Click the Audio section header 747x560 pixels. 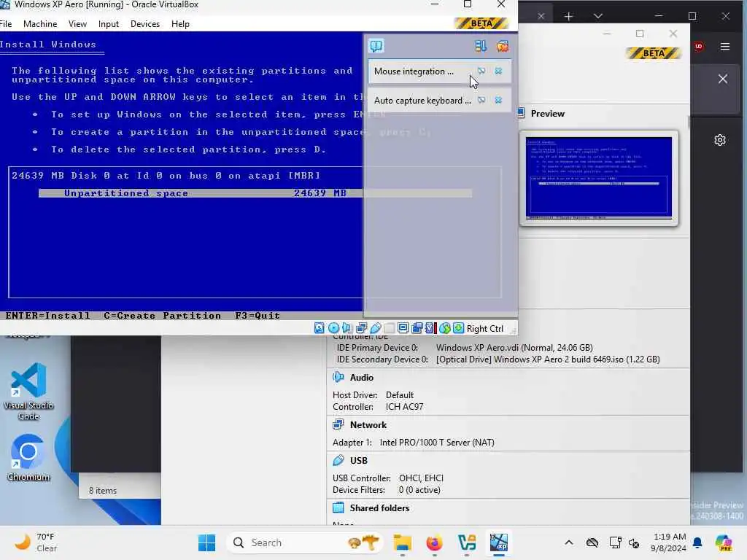coord(362,378)
